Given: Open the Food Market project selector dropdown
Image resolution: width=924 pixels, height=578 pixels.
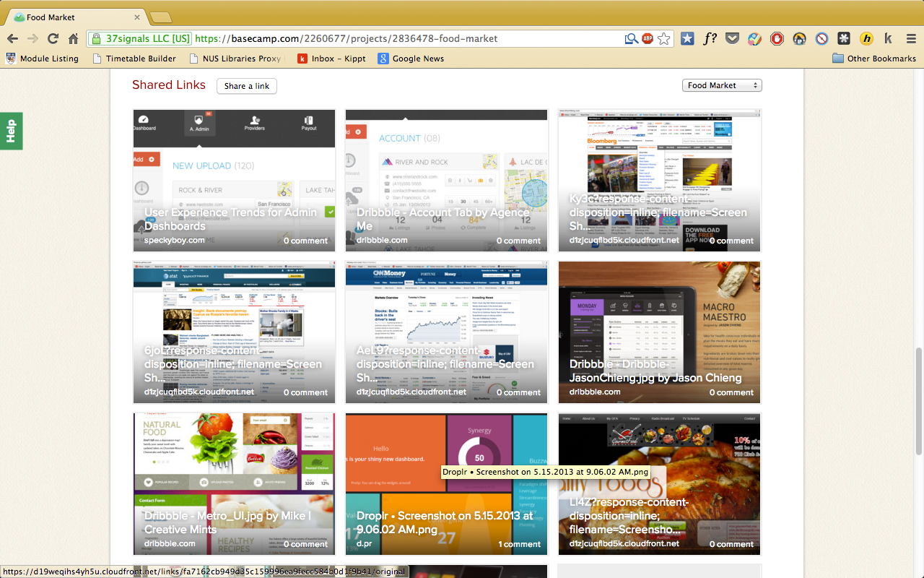Looking at the screenshot, I should click(x=721, y=85).
